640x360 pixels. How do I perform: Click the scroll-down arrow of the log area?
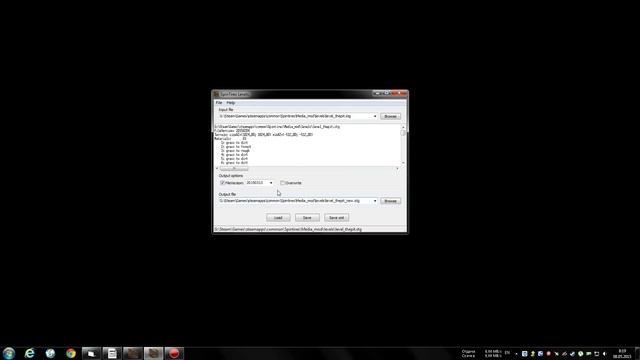[x=403, y=163]
